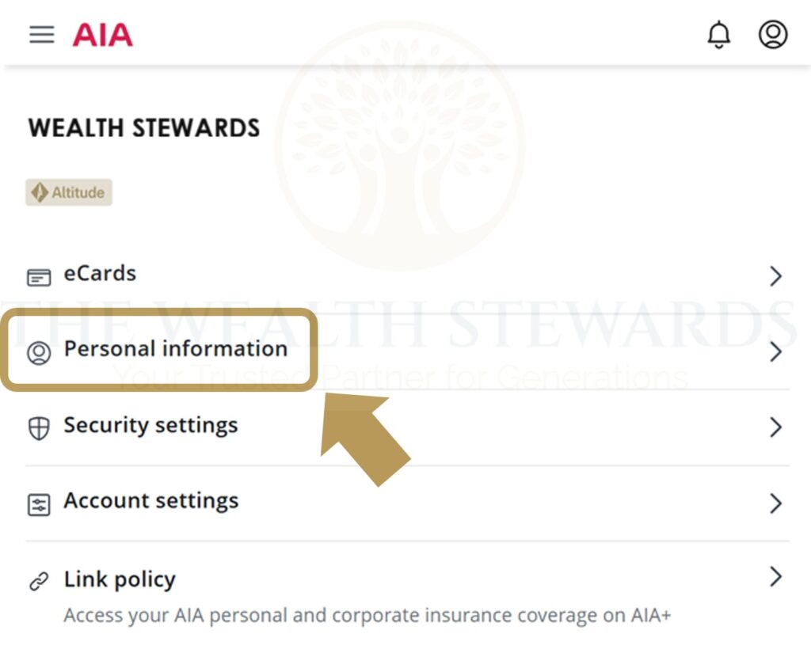Click the AIA logo
811x672 pixels.
coord(103,35)
